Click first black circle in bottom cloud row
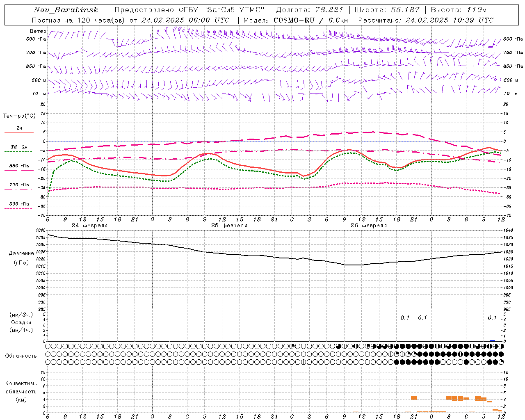This screenshot has width=525, height=420. click(x=397, y=362)
